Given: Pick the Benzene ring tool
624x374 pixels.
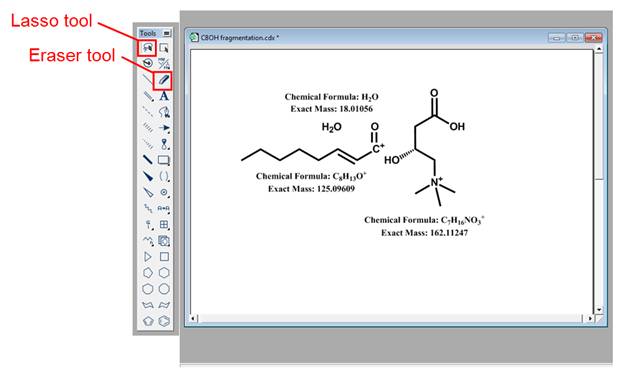Looking at the screenshot, I should (x=164, y=321).
